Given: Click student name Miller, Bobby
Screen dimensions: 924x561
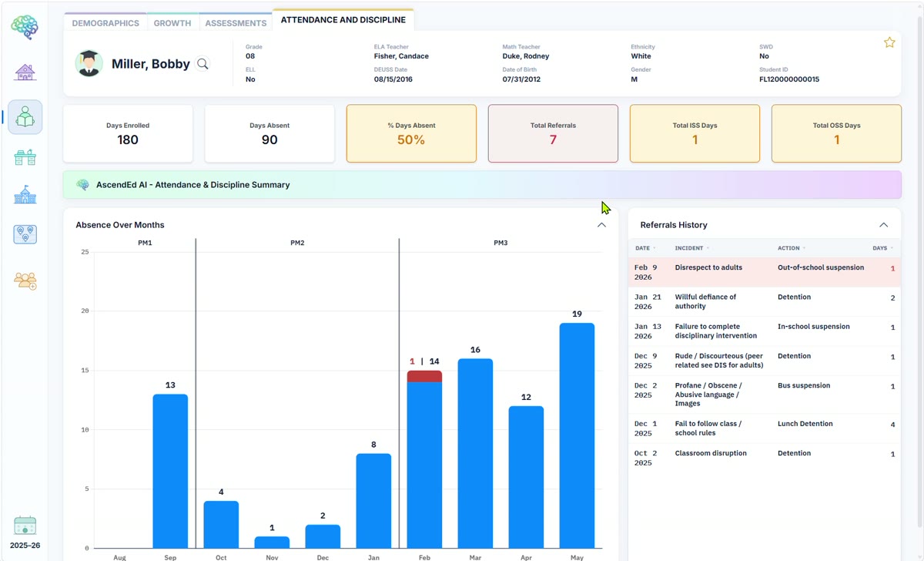Looking at the screenshot, I should tap(151, 64).
